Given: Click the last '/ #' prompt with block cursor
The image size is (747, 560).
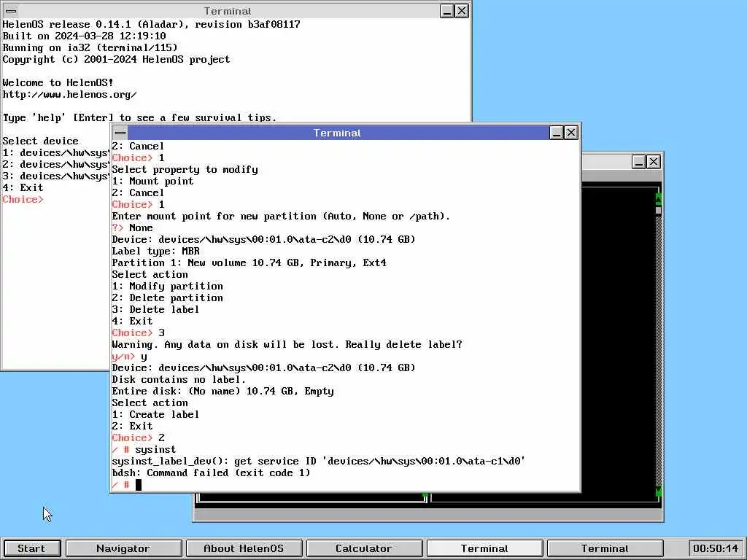Looking at the screenshot, I should tap(127, 485).
